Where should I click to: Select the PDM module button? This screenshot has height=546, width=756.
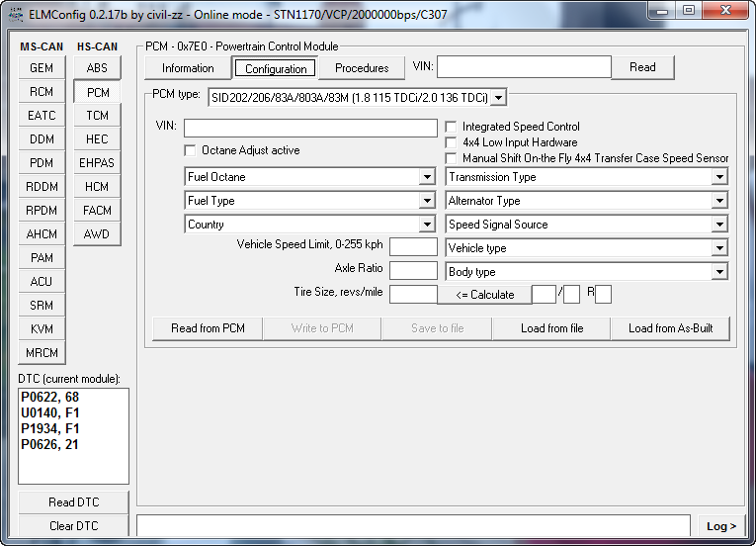(x=42, y=162)
